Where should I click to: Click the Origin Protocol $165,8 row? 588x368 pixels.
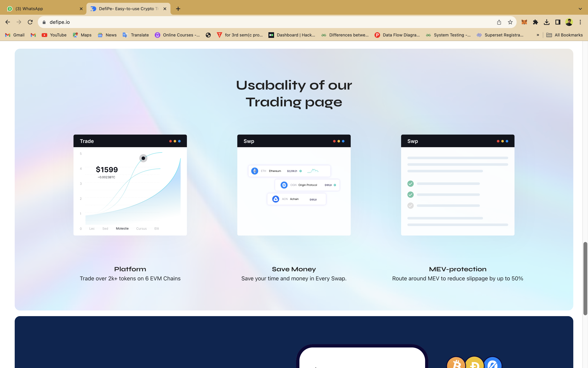click(x=307, y=185)
